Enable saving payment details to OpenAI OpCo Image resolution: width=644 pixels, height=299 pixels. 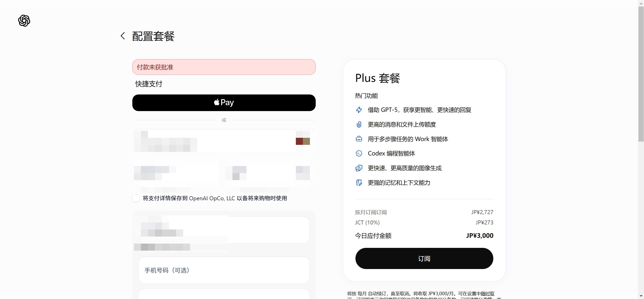click(136, 198)
